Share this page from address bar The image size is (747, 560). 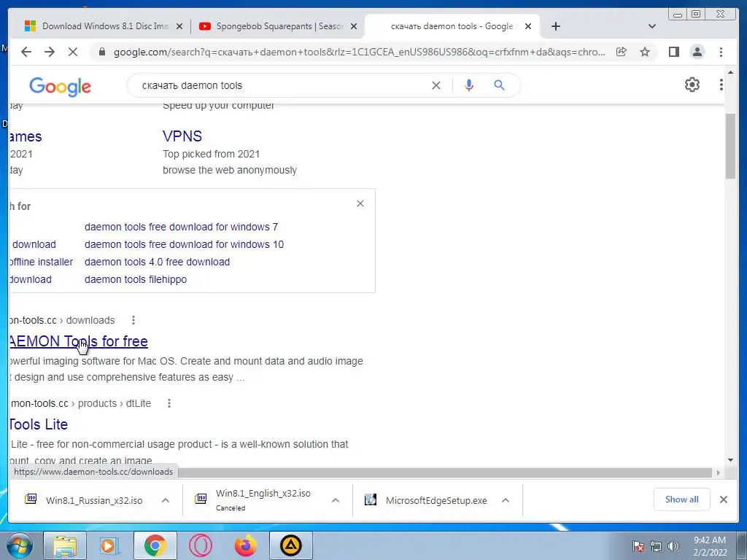pos(622,52)
